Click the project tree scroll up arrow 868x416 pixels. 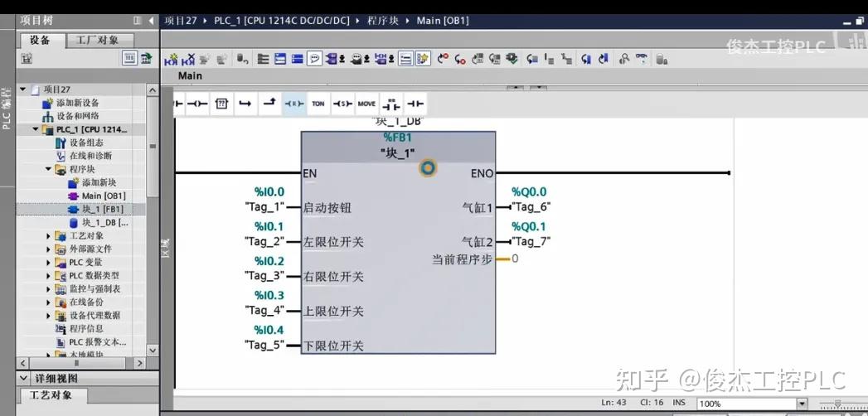point(153,89)
